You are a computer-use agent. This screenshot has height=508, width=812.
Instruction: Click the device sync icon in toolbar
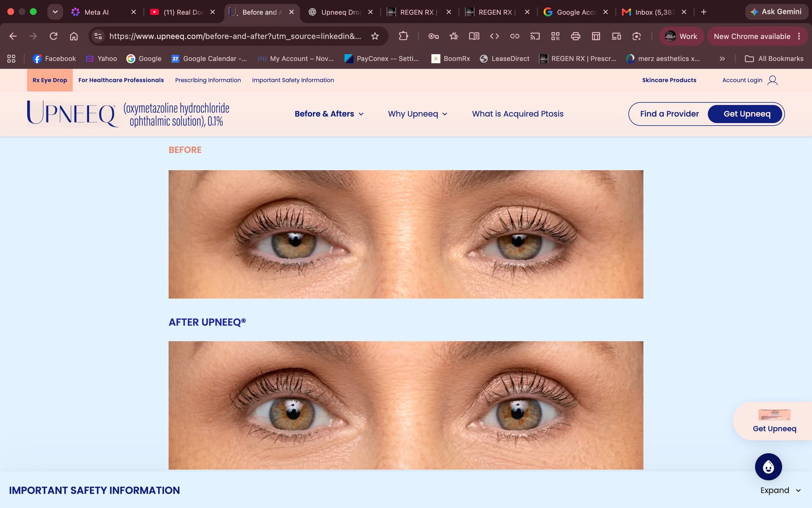(x=616, y=36)
